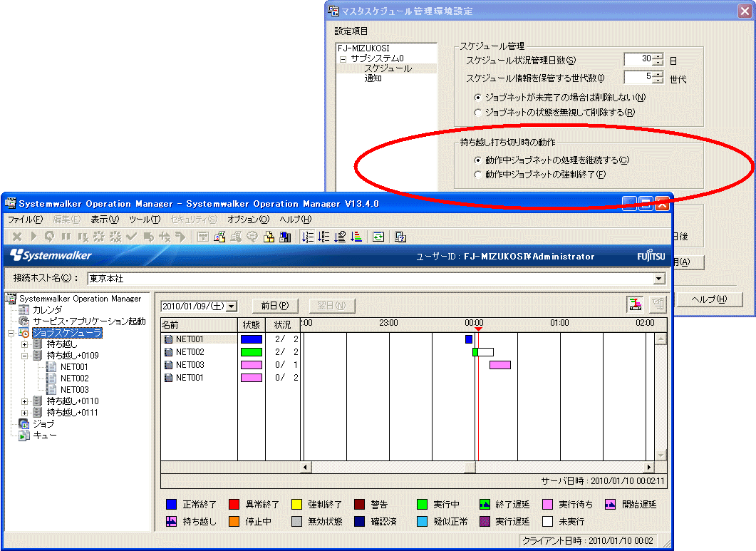Click the 名前 column header

(199, 325)
